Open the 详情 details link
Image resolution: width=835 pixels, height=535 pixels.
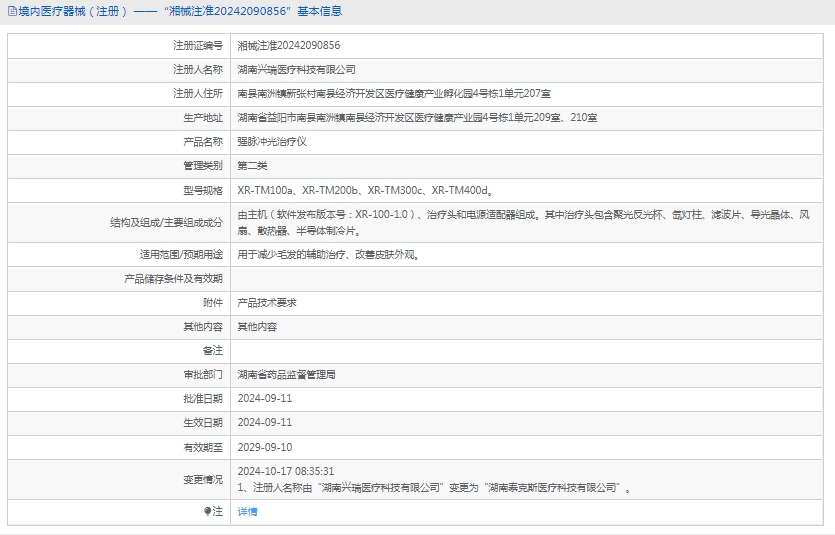[247, 511]
